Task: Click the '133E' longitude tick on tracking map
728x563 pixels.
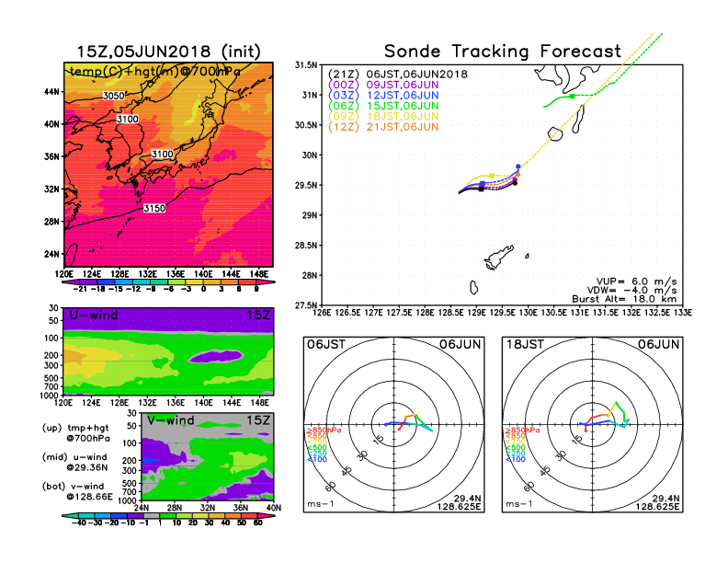Action: pyautogui.click(x=683, y=313)
